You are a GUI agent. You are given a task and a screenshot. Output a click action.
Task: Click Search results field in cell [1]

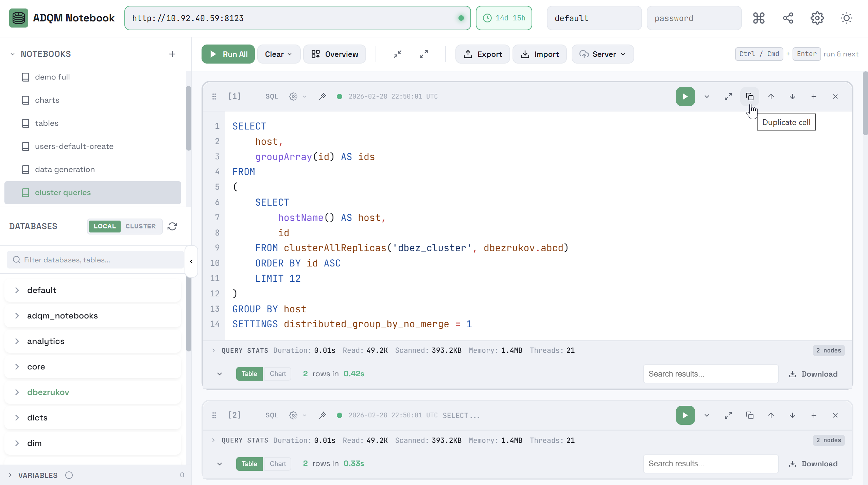point(711,374)
